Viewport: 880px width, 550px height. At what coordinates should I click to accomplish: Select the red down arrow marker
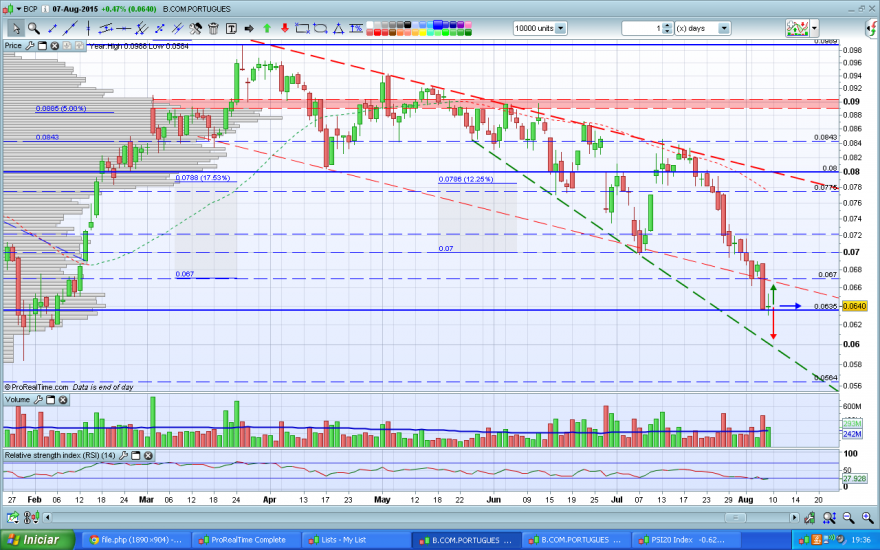click(x=285, y=28)
